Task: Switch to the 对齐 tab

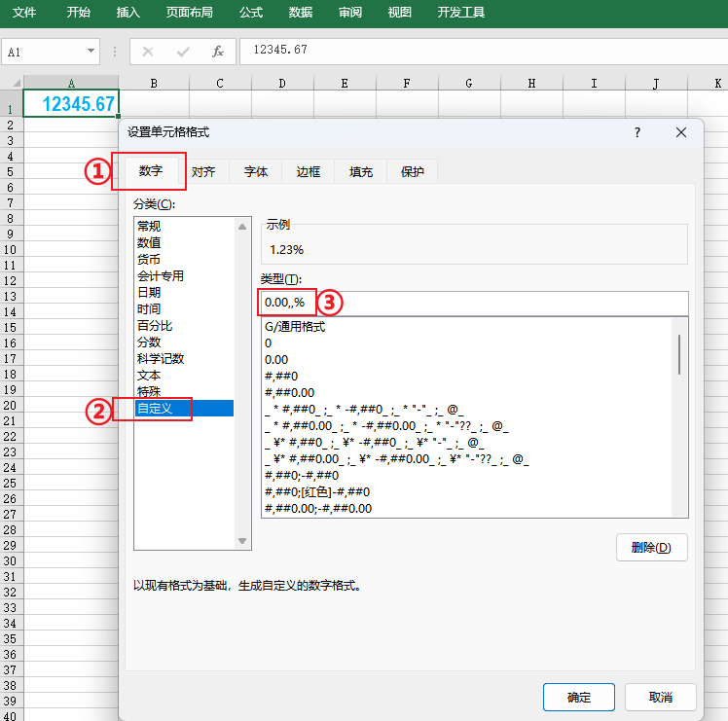Action: point(203,172)
